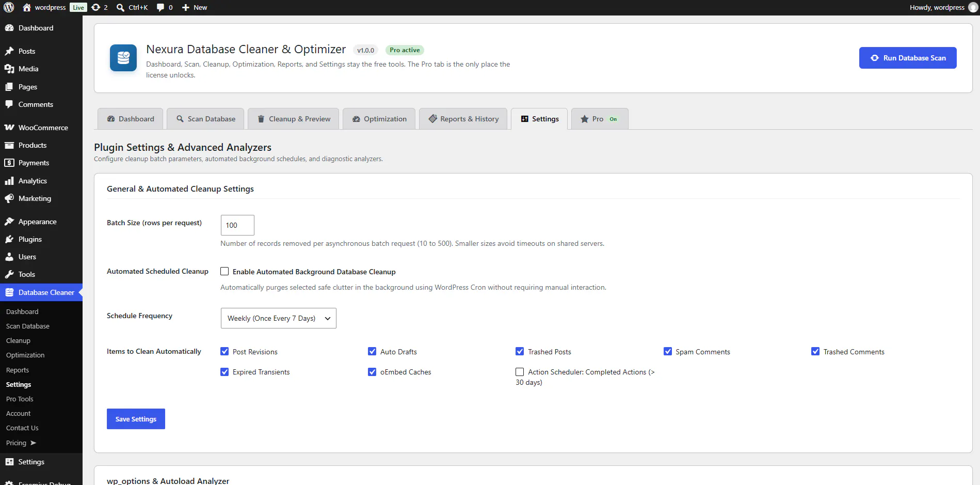Click the Pages icon in sidebar
The height and width of the screenshot is (485, 980).
[x=9, y=87]
